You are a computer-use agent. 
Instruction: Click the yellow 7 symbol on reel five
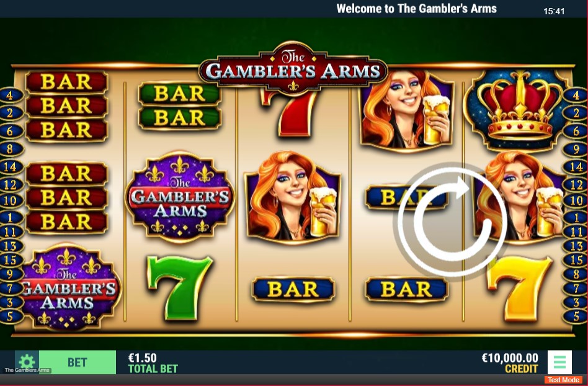[x=519, y=288]
